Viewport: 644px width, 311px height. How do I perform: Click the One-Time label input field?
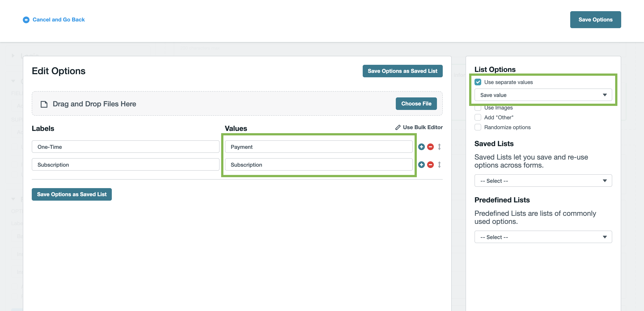click(125, 147)
